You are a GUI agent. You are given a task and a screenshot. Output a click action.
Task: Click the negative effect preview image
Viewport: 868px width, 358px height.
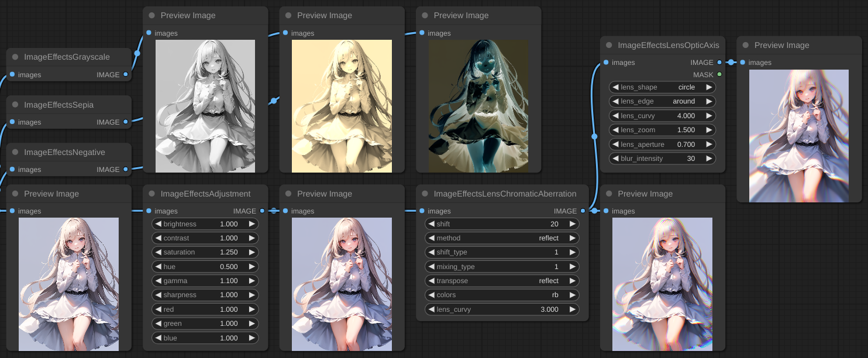tap(478, 106)
